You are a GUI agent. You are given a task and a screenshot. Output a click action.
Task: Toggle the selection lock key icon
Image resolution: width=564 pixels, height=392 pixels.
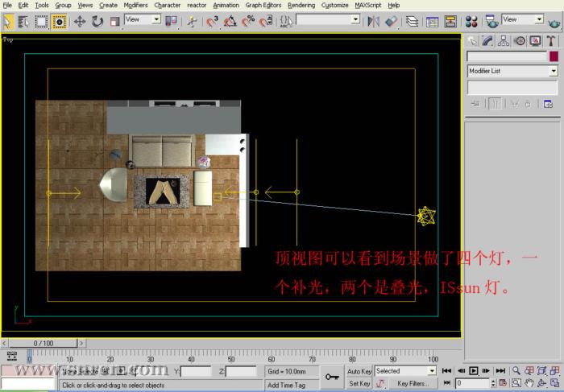point(332,377)
